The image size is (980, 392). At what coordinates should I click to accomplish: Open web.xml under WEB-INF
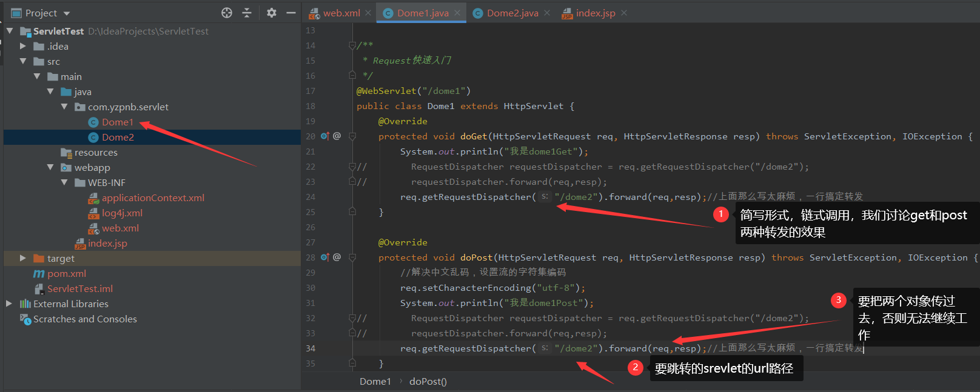click(x=120, y=228)
